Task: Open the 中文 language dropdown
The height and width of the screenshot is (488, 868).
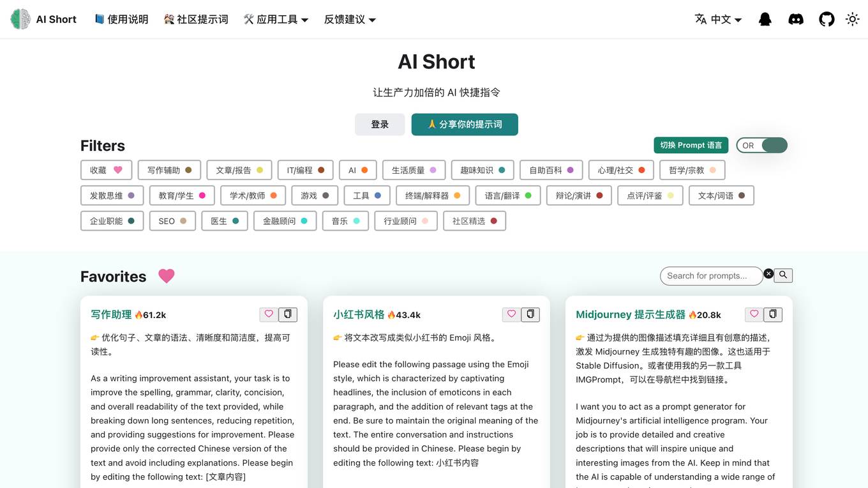Action: click(x=719, y=19)
